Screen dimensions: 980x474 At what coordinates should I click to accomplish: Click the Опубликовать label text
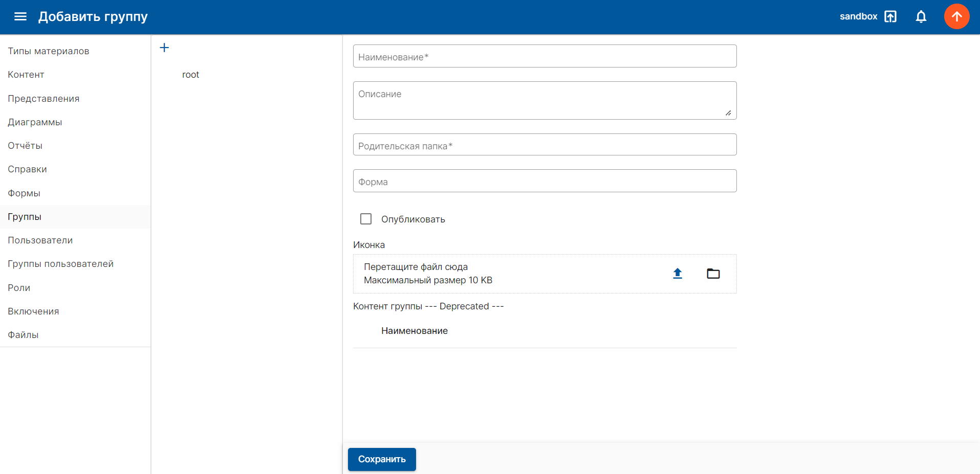coord(413,219)
